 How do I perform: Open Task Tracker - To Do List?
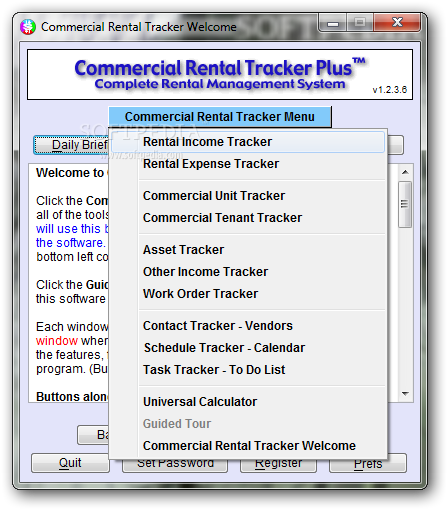pyautogui.click(x=248, y=370)
